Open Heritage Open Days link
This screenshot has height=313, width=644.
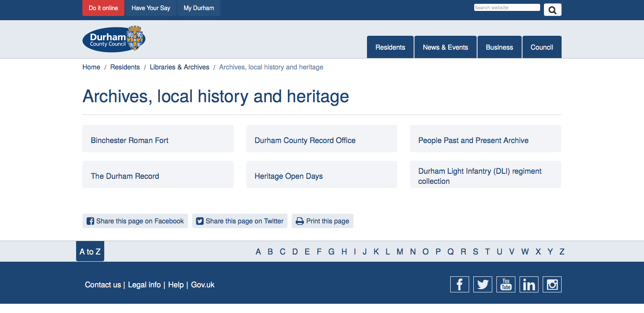click(322, 174)
